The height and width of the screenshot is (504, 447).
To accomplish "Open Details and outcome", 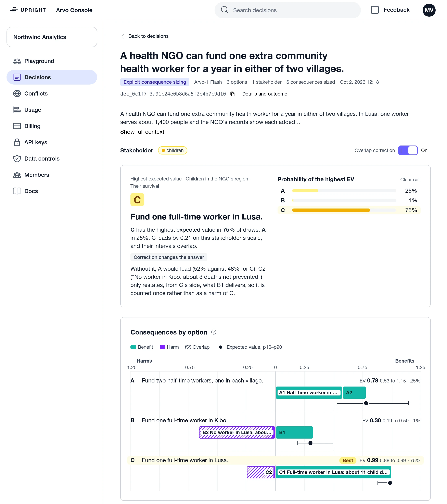I will click(265, 94).
